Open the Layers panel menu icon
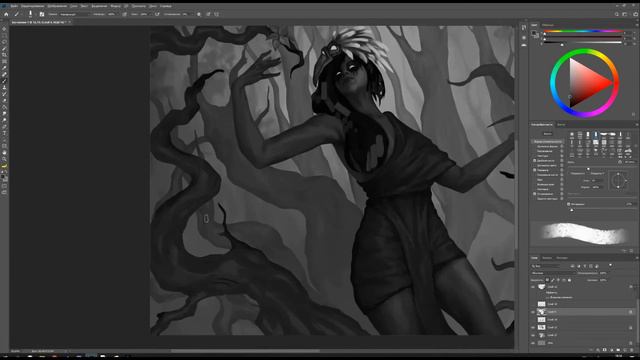 (x=636, y=258)
